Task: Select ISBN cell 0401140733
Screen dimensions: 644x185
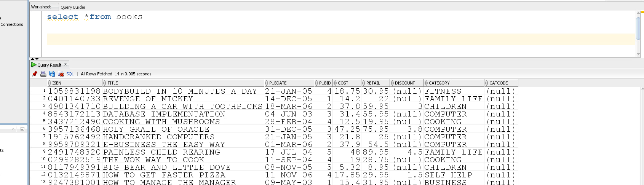Action: pyautogui.click(x=74, y=99)
